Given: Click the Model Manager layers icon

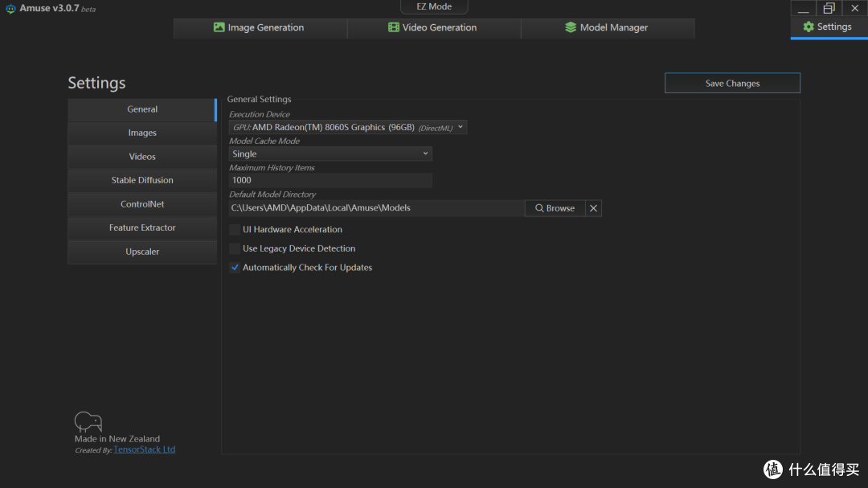Looking at the screenshot, I should click(571, 27).
